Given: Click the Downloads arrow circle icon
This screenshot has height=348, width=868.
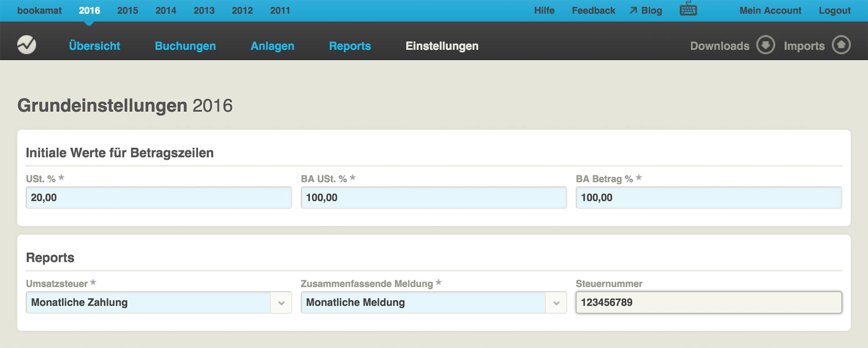Looking at the screenshot, I should [x=765, y=45].
